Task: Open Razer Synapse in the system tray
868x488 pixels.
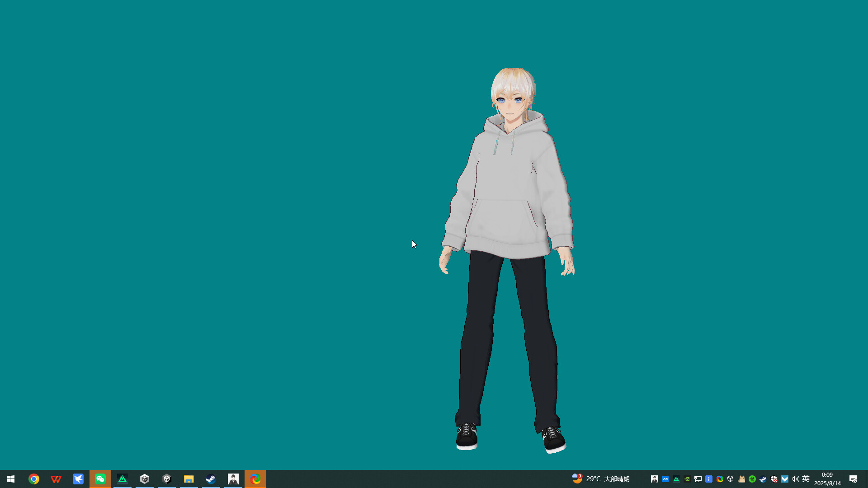Action: pyautogui.click(x=752, y=479)
